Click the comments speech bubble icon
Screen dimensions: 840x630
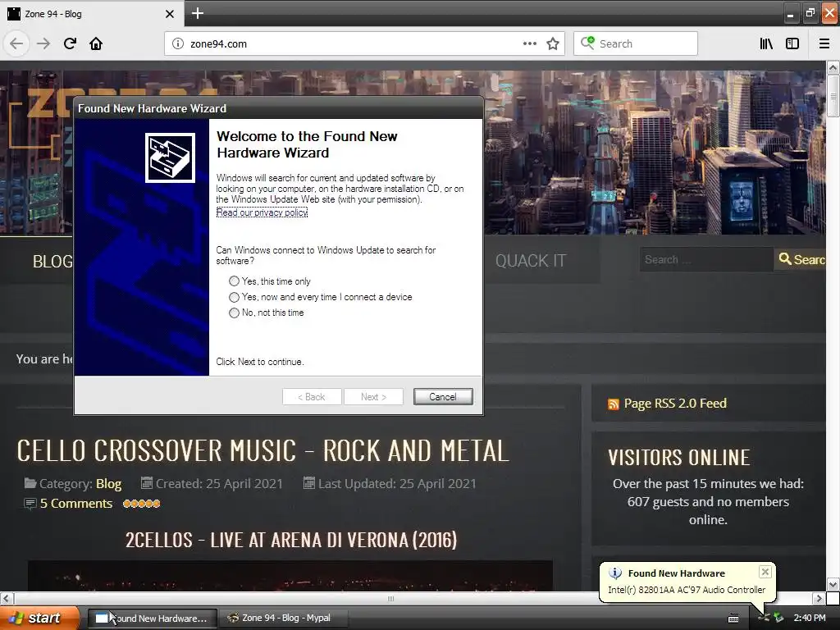(30, 504)
